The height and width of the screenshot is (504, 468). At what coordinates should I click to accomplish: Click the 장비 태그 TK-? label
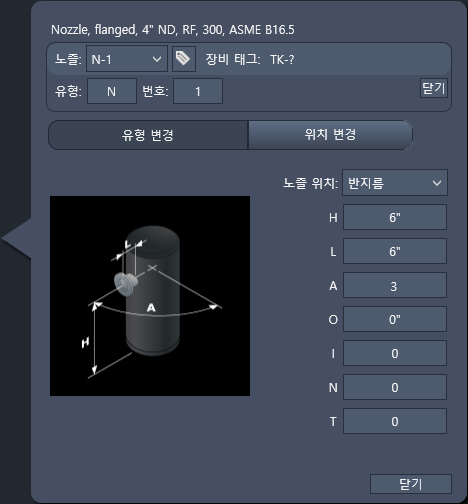click(x=250, y=60)
